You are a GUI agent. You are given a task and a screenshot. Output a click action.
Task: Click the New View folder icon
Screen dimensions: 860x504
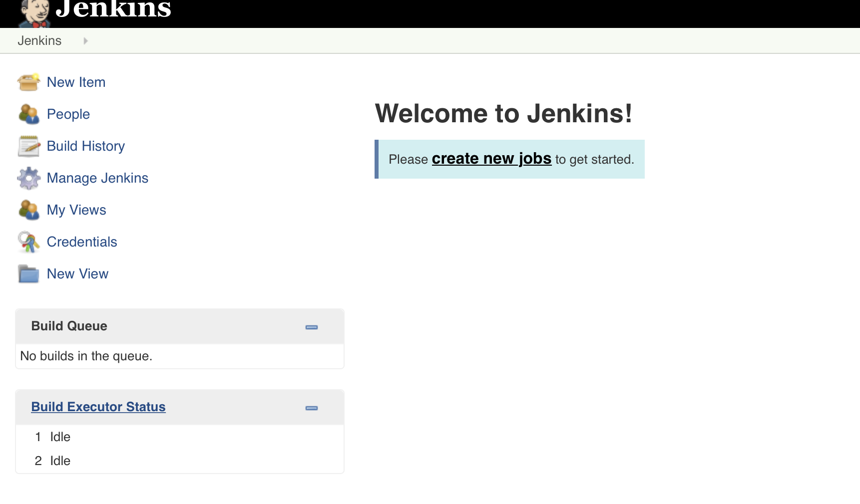28,274
